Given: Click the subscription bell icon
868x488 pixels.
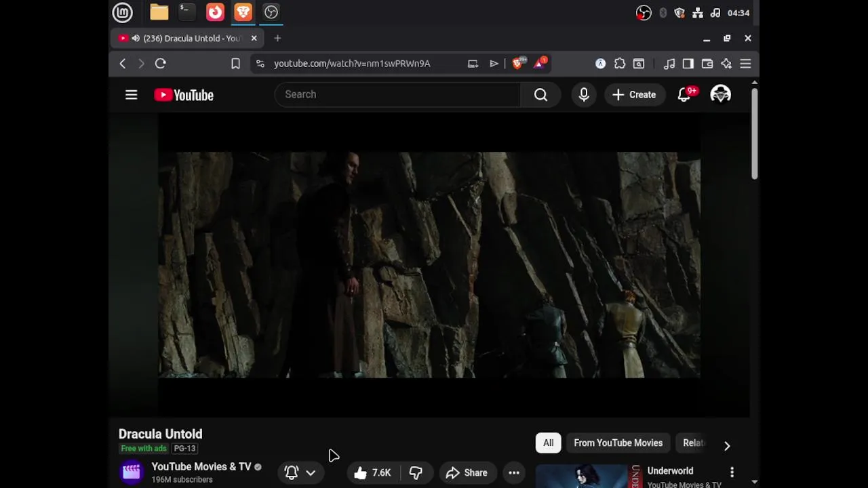Looking at the screenshot, I should coord(292,473).
